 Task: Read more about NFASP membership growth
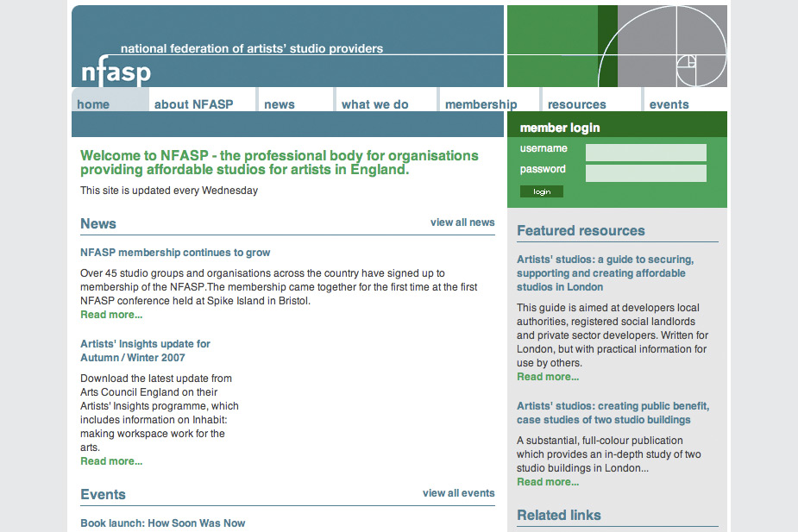coord(111,315)
